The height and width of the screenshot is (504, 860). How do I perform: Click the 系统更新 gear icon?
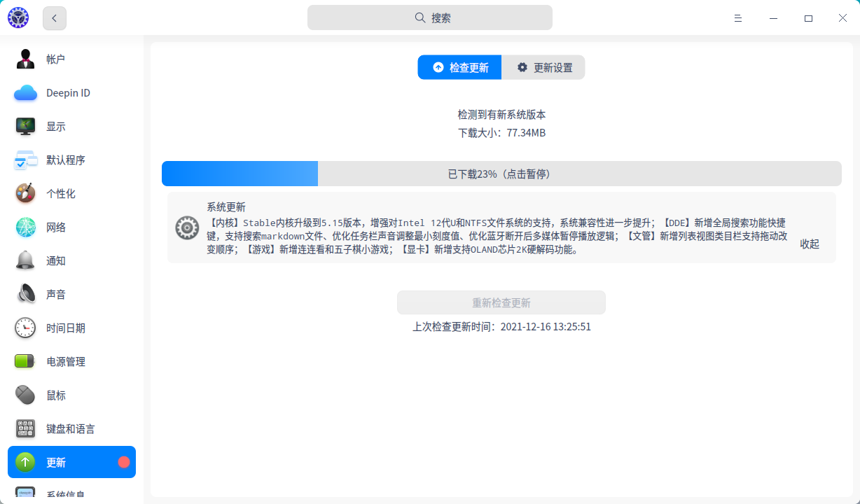[x=187, y=227]
